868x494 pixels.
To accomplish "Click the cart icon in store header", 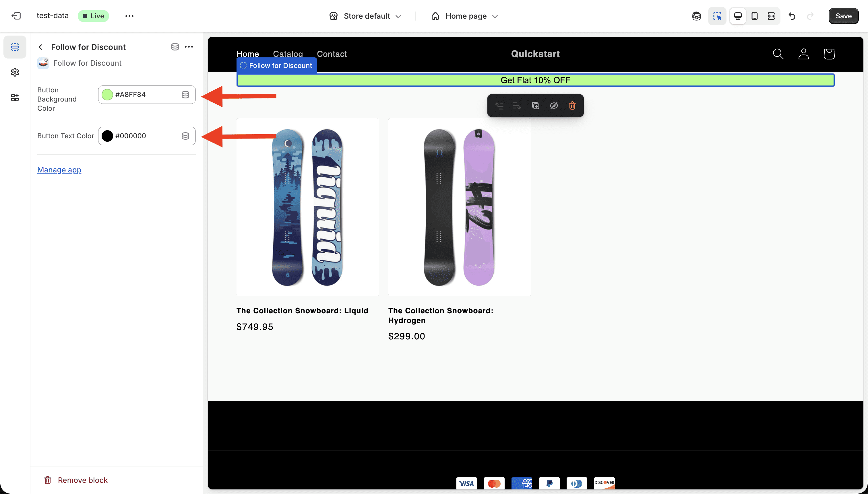I will (829, 54).
